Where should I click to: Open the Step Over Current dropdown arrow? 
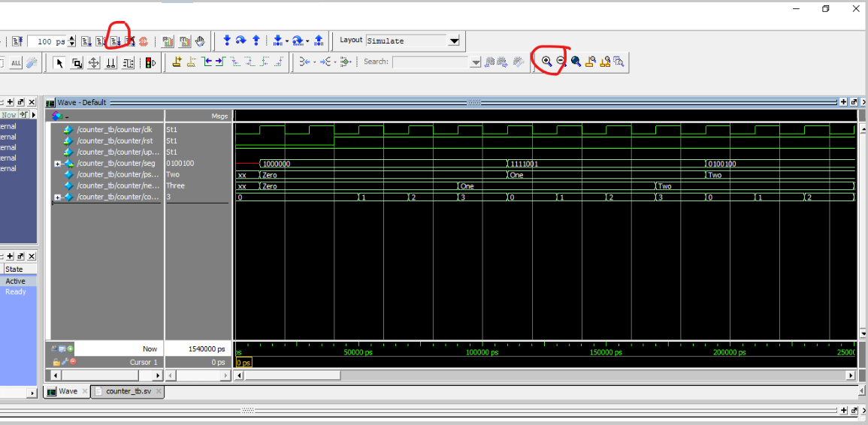pyautogui.click(x=307, y=41)
